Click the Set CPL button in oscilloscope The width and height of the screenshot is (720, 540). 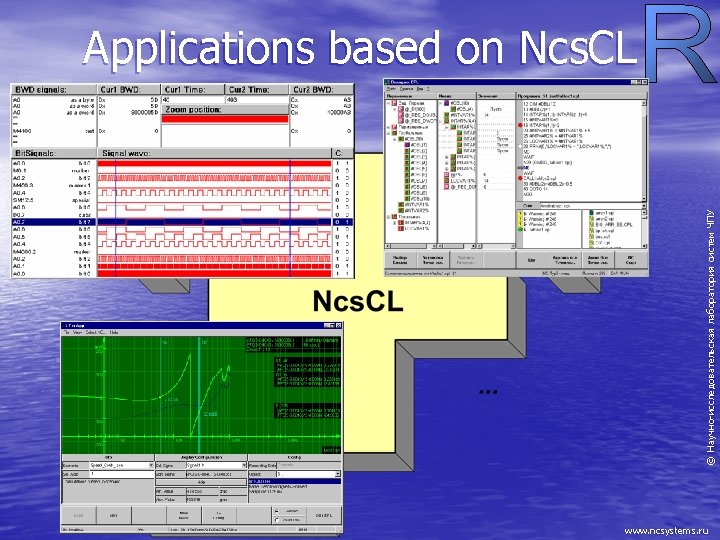coord(324,516)
